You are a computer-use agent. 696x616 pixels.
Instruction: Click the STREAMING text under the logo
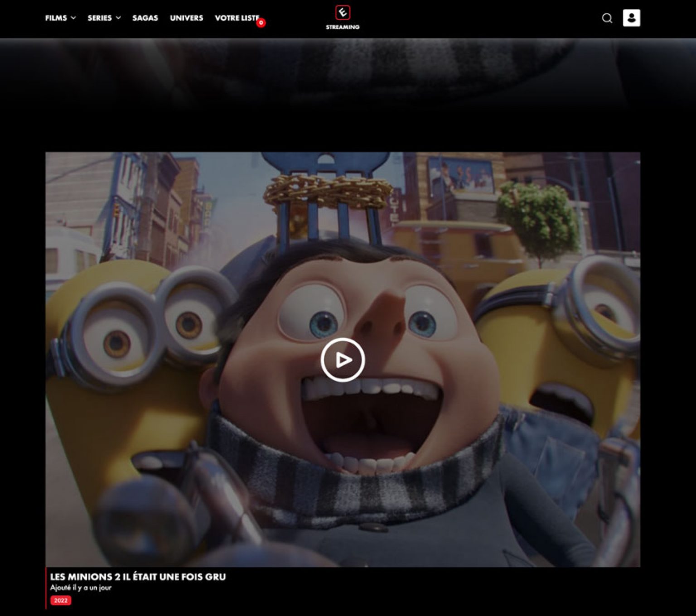(343, 27)
